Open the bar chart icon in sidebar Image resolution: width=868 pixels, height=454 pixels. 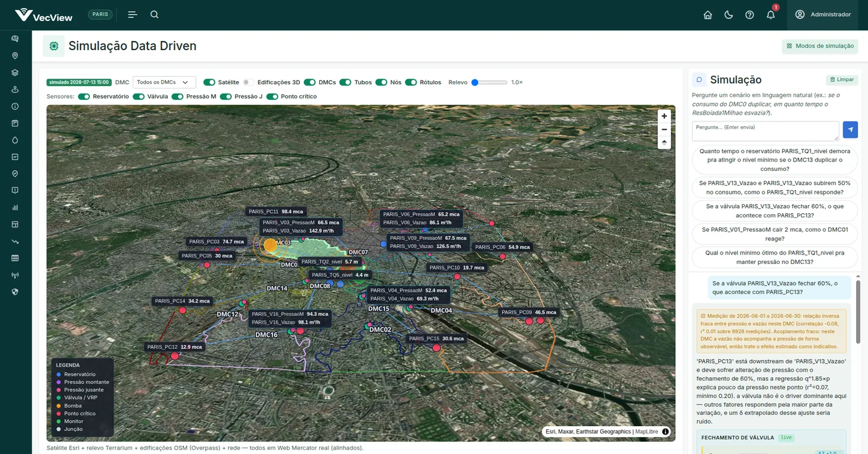15,207
